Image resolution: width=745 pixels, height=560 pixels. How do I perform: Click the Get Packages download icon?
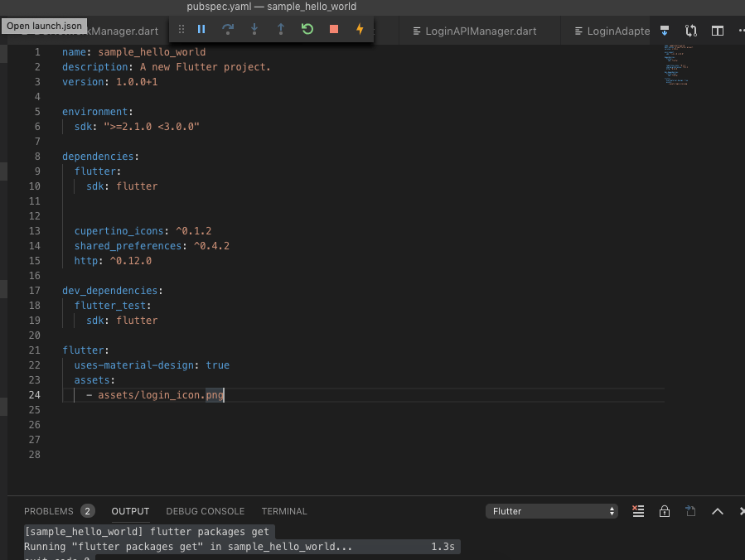click(665, 31)
